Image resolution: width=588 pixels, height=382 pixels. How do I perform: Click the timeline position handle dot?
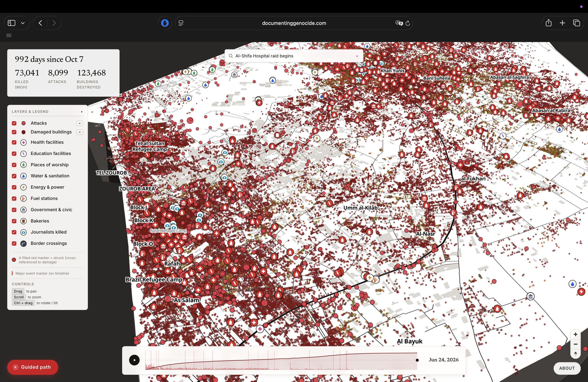pyautogui.click(x=417, y=360)
